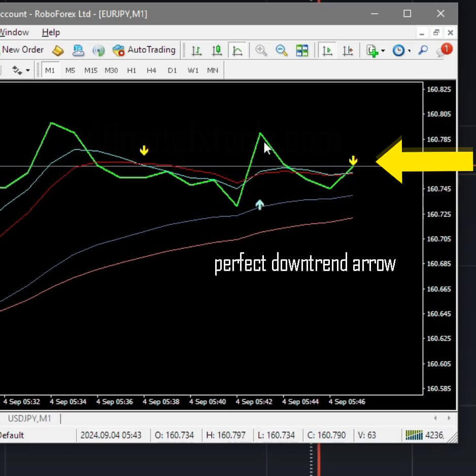Screen dimensions: 476x476
Task: Tile the chart windows
Action: coord(301,50)
